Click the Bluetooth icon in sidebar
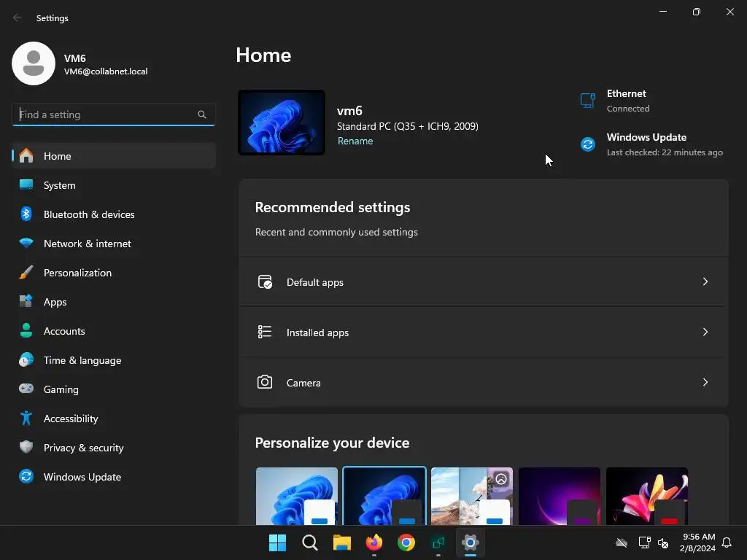This screenshot has width=747, height=560. coord(26,214)
